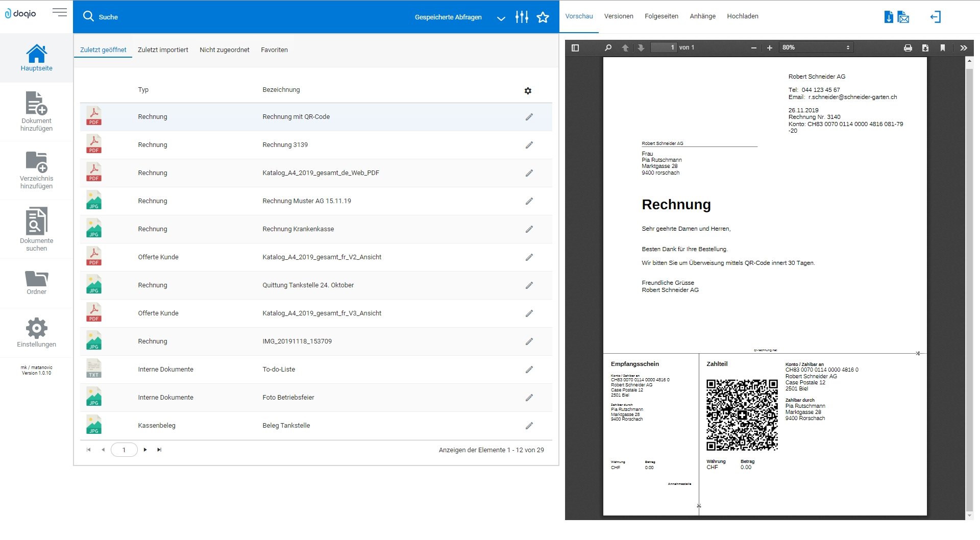Viewport: 980px width, 540px height.
Task: Click the list page number field
Action: click(124, 450)
